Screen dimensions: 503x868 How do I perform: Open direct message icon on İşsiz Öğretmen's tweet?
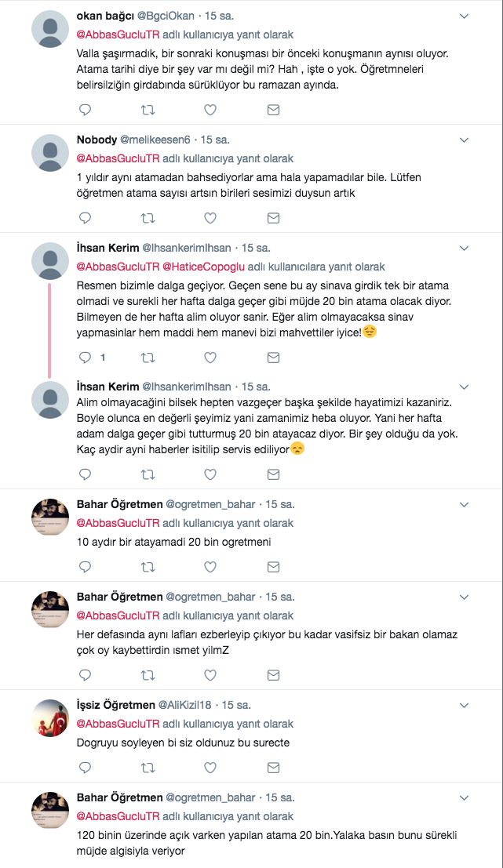click(x=273, y=768)
